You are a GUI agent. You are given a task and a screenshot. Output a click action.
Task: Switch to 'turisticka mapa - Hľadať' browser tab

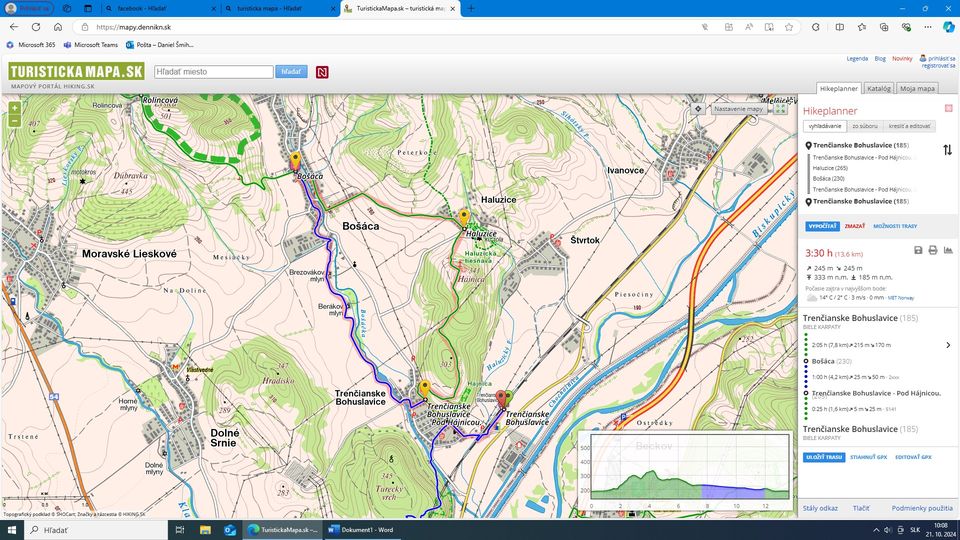point(279,9)
